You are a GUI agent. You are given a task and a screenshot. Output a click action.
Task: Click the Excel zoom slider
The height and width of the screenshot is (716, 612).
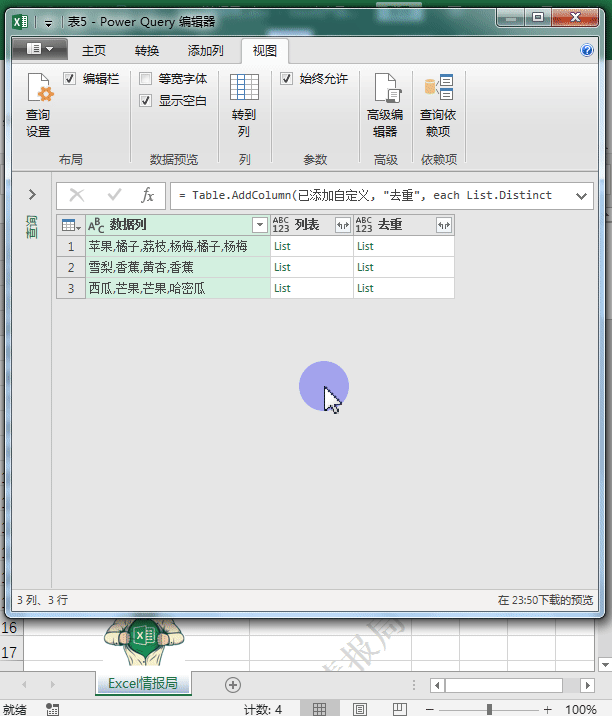[x=489, y=709]
